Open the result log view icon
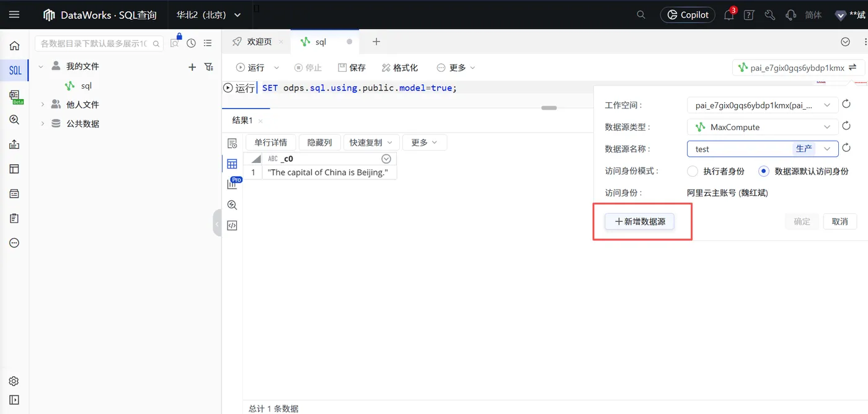The height and width of the screenshot is (414, 868). point(232,143)
